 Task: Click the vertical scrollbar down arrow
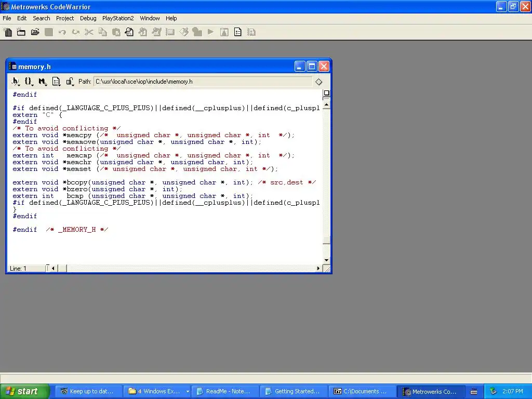[326, 260]
